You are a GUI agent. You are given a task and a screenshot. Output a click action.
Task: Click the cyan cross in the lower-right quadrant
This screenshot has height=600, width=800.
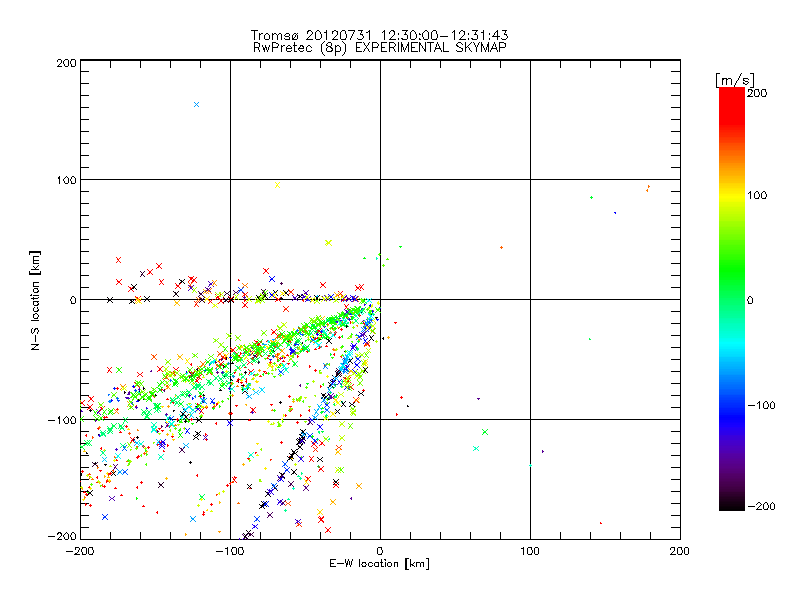[476, 448]
